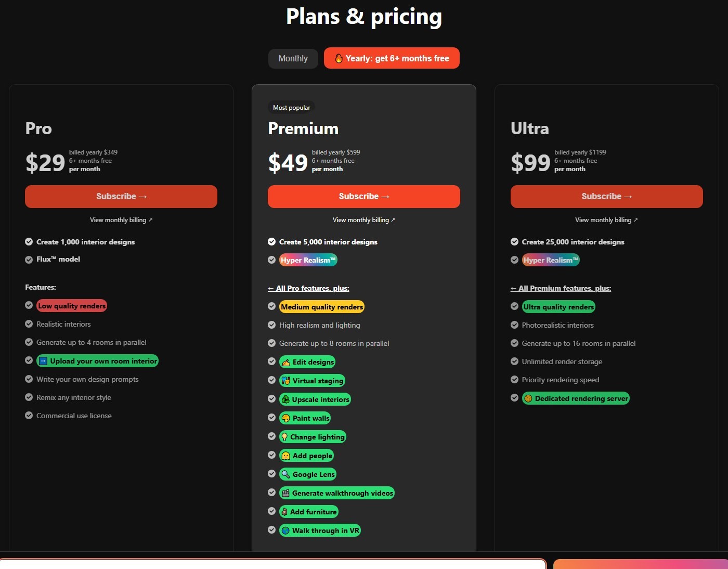Follow the All Premium features, plus link
728x569 pixels.
[x=561, y=288]
